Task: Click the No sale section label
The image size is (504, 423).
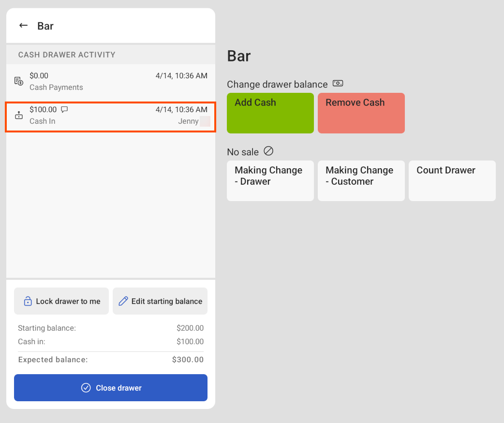Action: coord(243,152)
